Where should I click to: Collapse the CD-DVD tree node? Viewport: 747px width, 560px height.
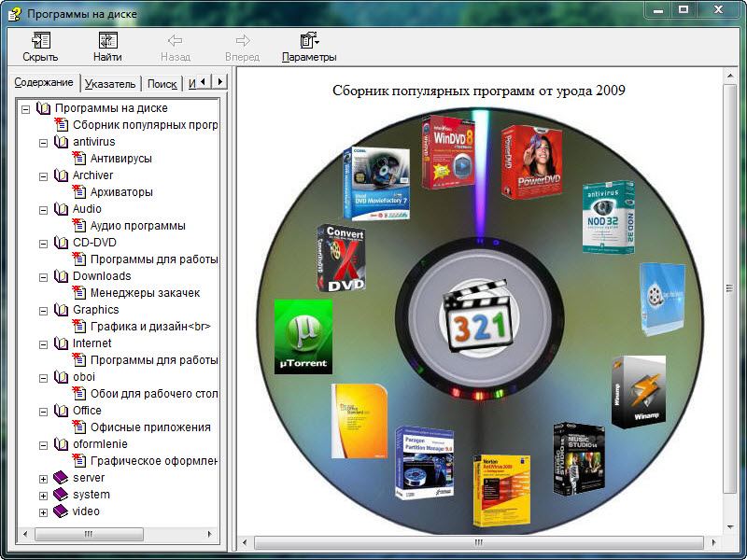click(x=43, y=244)
